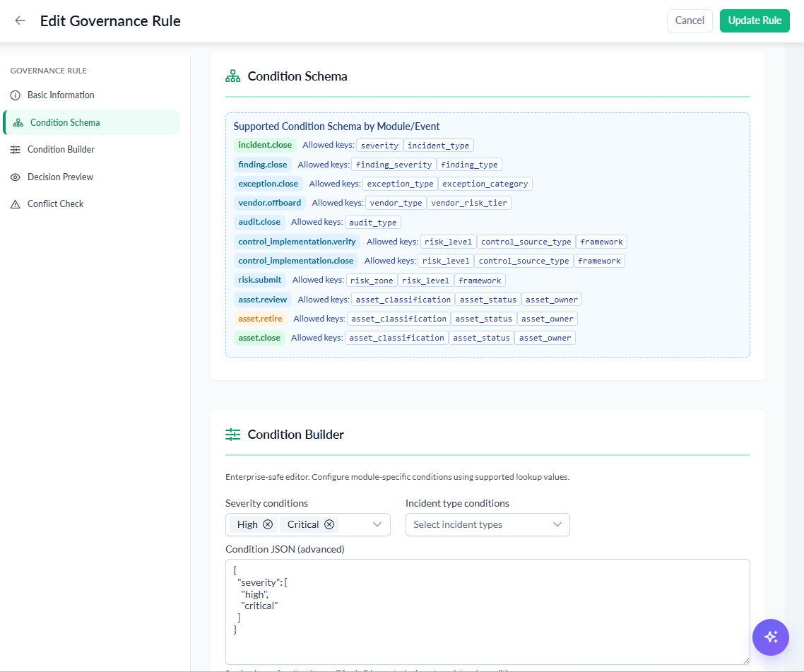The width and height of the screenshot is (804, 672).
Task: Click the exception_category key chip
Action: click(485, 184)
